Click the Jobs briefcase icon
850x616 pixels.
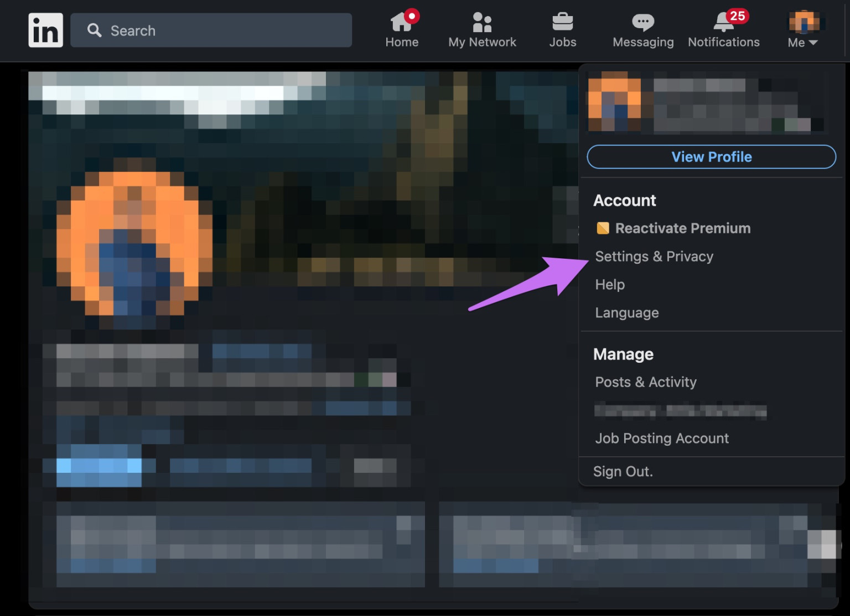point(562,22)
